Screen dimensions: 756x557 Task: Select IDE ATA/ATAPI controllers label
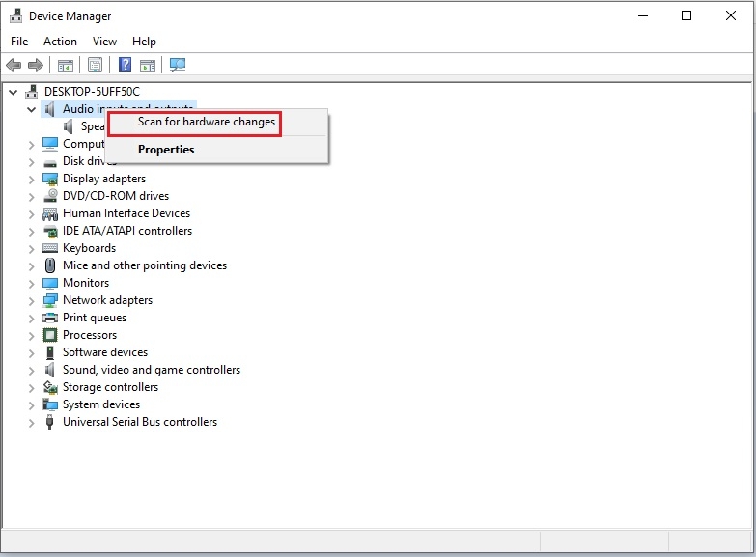127,231
